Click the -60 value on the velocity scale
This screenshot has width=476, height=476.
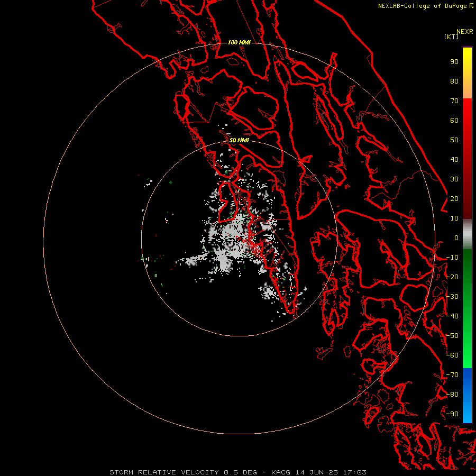point(452,355)
